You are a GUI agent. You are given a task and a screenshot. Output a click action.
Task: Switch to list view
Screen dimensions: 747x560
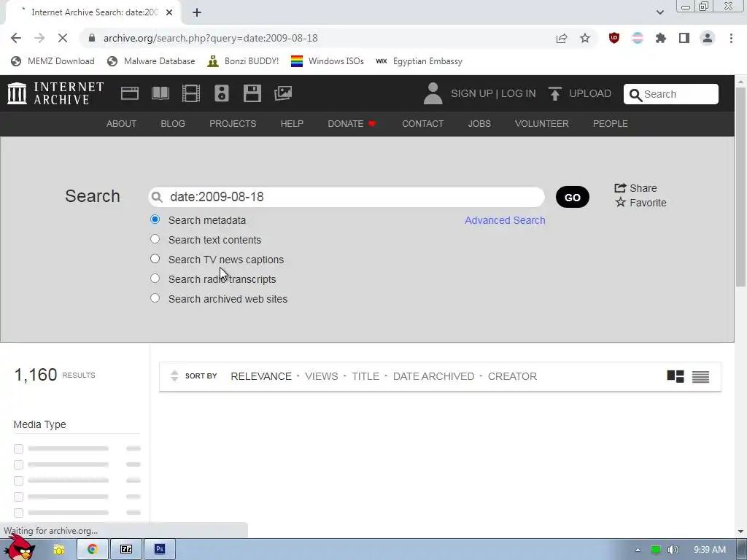pyautogui.click(x=700, y=377)
